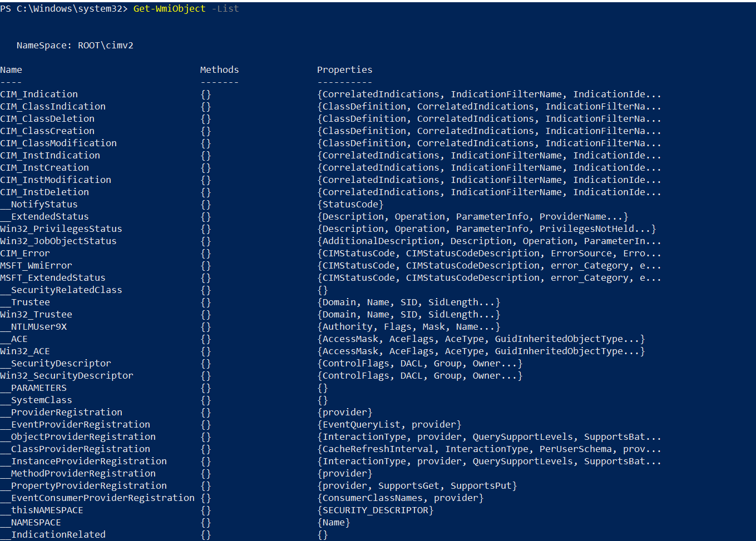Click the CIM_Error class name
The height and width of the screenshot is (541, 756).
pos(24,253)
